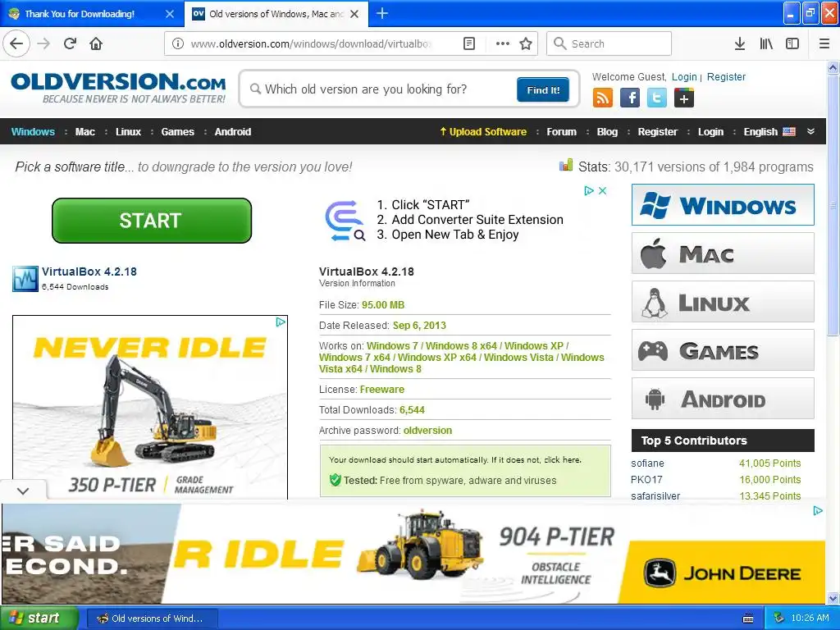Click AdChoices icon on excavator ad
The height and width of the screenshot is (630, 840).
[281, 322]
